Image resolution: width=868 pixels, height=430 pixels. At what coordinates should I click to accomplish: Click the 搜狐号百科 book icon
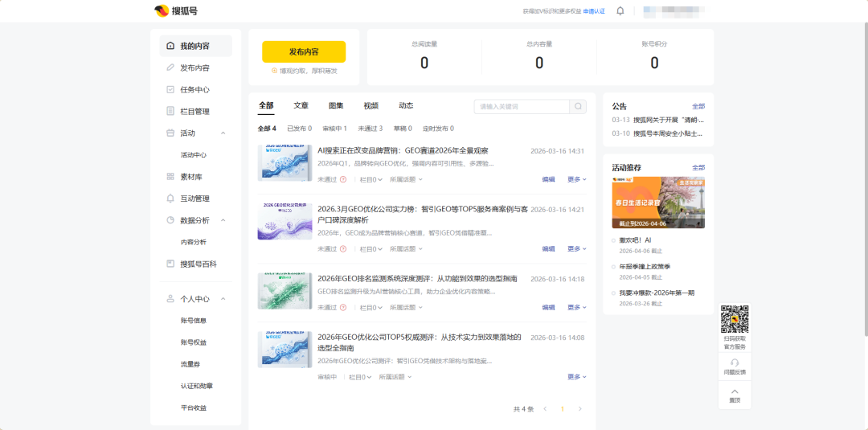[x=170, y=264]
